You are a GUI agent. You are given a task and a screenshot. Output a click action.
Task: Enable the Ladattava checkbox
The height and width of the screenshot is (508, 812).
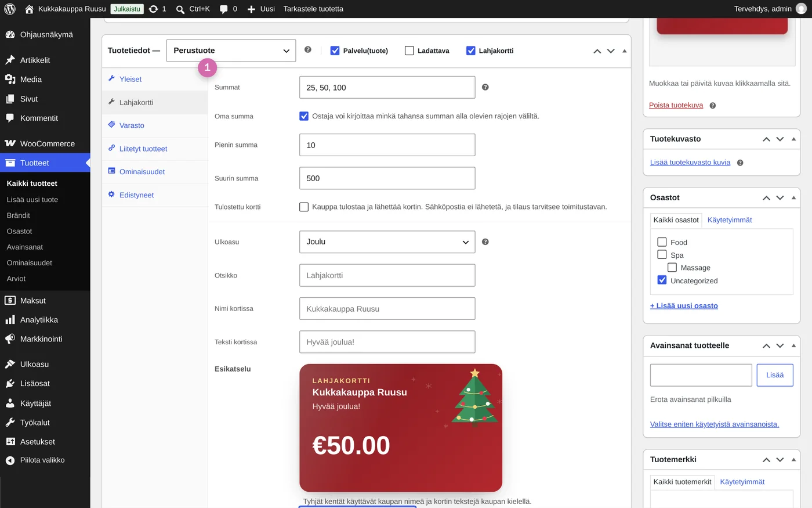pyautogui.click(x=409, y=51)
